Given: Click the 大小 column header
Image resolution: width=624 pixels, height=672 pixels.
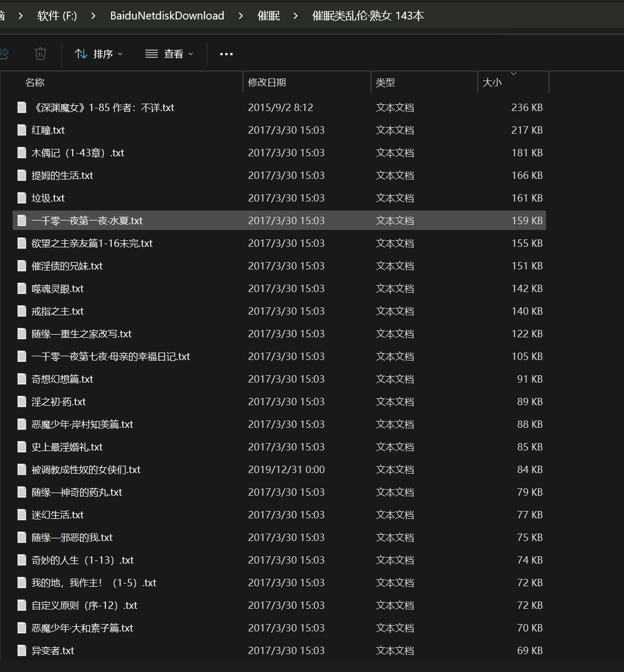Looking at the screenshot, I should [492, 83].
